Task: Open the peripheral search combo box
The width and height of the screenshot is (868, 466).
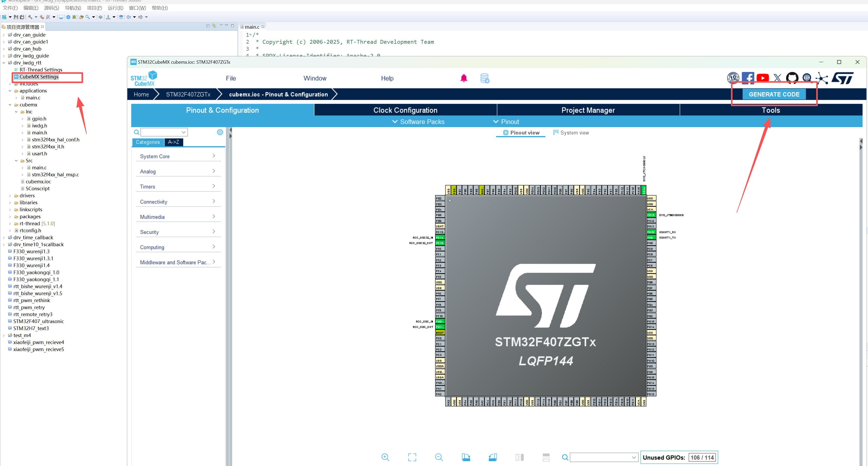Action: [164, 132]
